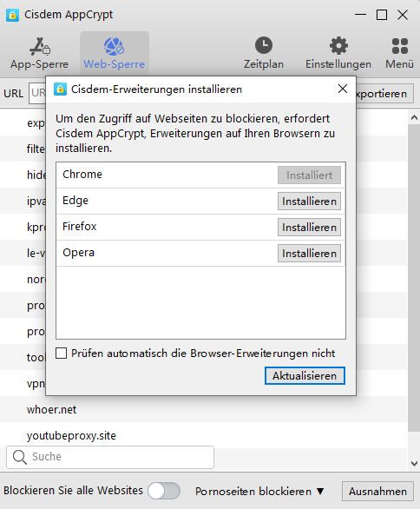420x509 pixels.
Task: Select the list entry starting with hide
Action: pyautogui.click(x=36, y=175)
